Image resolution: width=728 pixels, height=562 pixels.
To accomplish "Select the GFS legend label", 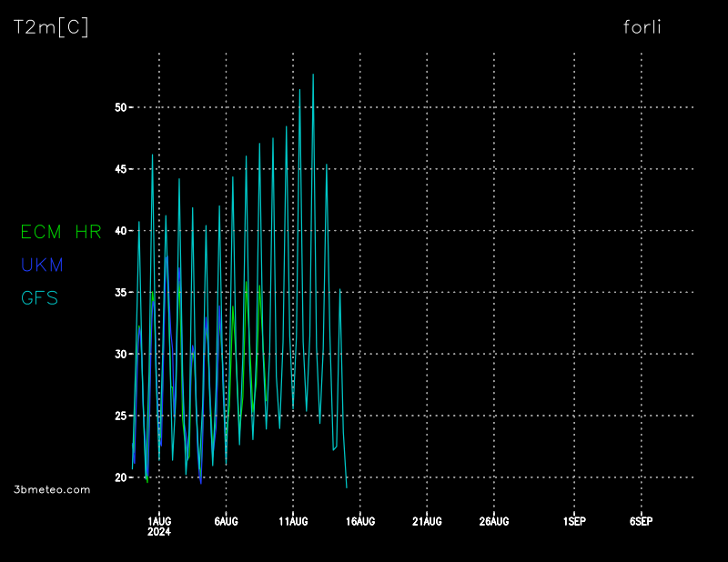I will 39,297.
